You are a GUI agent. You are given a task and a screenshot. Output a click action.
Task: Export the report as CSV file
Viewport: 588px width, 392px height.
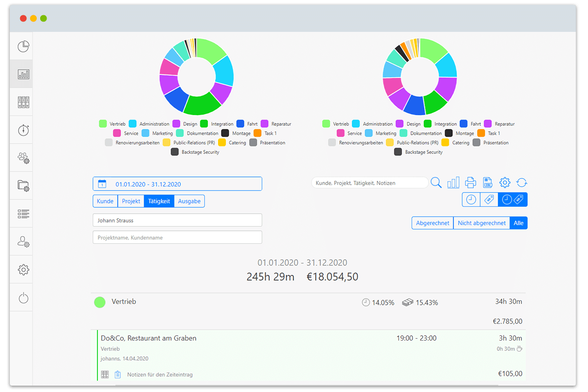(x=488, y=183)
